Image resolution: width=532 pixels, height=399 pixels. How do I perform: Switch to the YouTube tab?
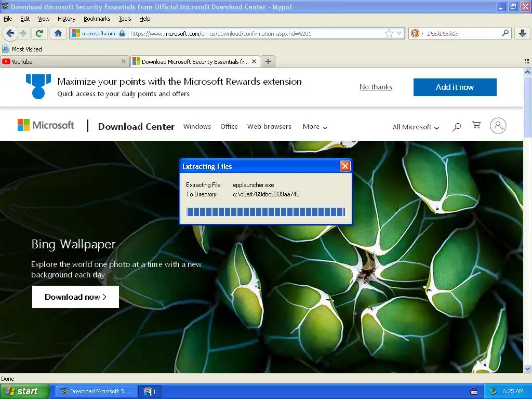click(64, 61)
